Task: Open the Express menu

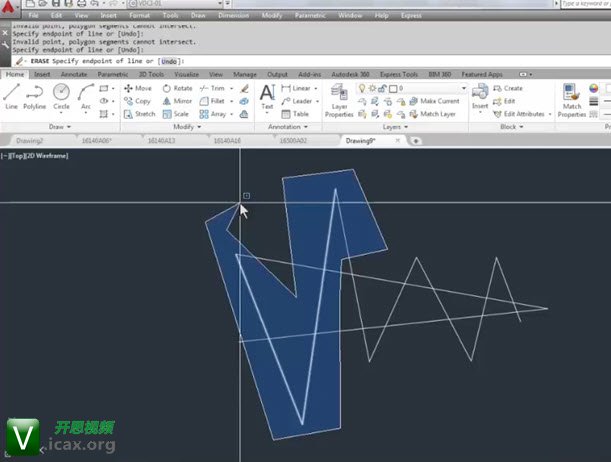Action: point(411,16)
